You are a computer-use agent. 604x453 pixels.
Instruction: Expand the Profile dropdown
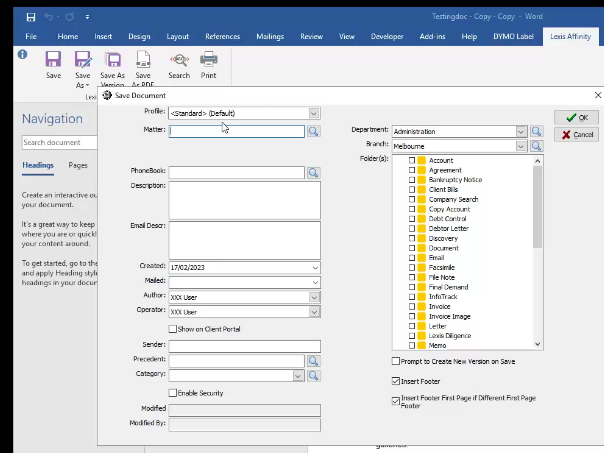click(x=314, y=113)
